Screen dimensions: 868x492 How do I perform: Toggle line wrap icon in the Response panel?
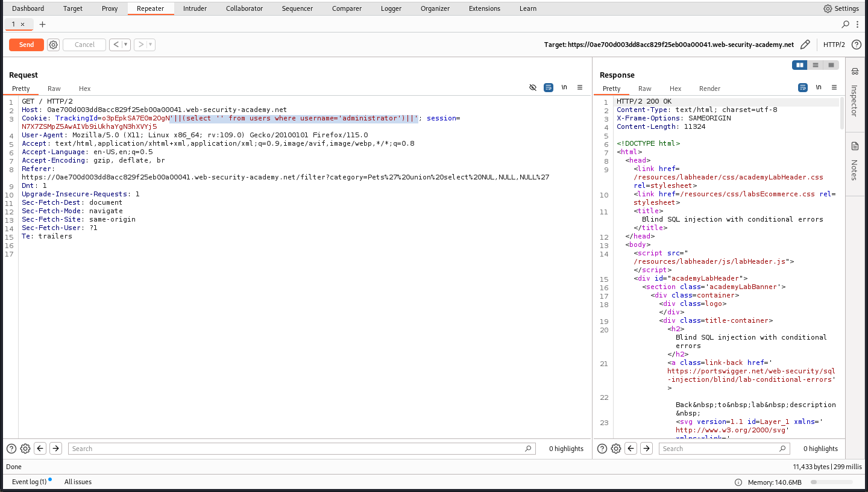pyautogui.click(x=803, y=87)
